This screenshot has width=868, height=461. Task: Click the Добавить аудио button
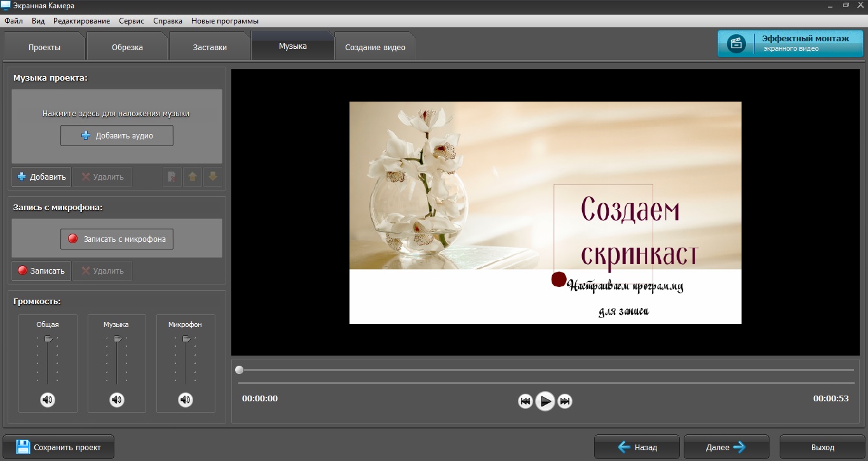click(x=117, y=135)
